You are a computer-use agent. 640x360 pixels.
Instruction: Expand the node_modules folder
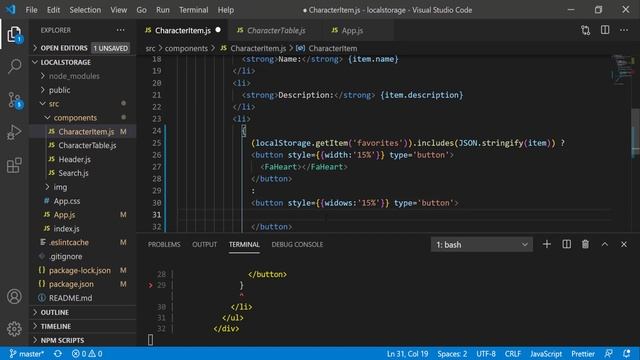pos(74,76)
